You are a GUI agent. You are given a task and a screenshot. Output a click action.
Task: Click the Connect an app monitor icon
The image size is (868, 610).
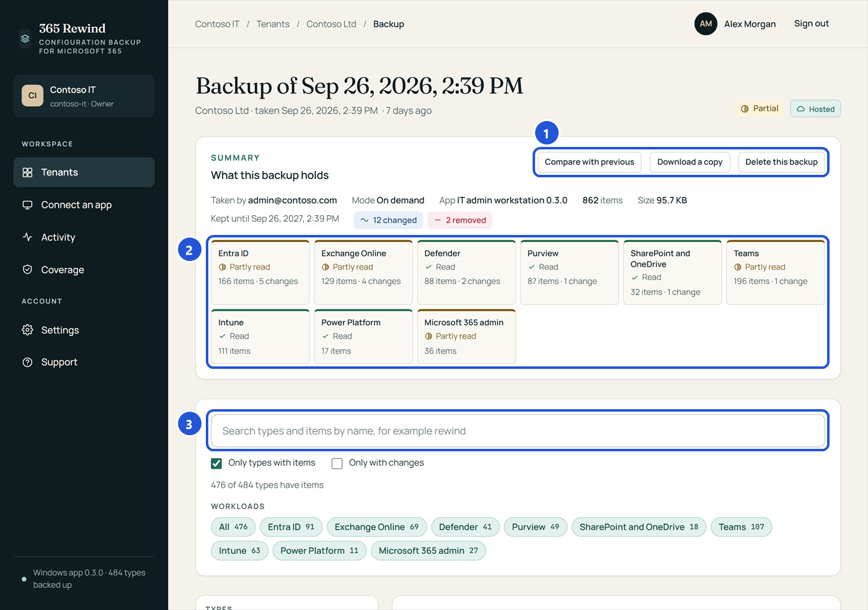click(27, 205)
